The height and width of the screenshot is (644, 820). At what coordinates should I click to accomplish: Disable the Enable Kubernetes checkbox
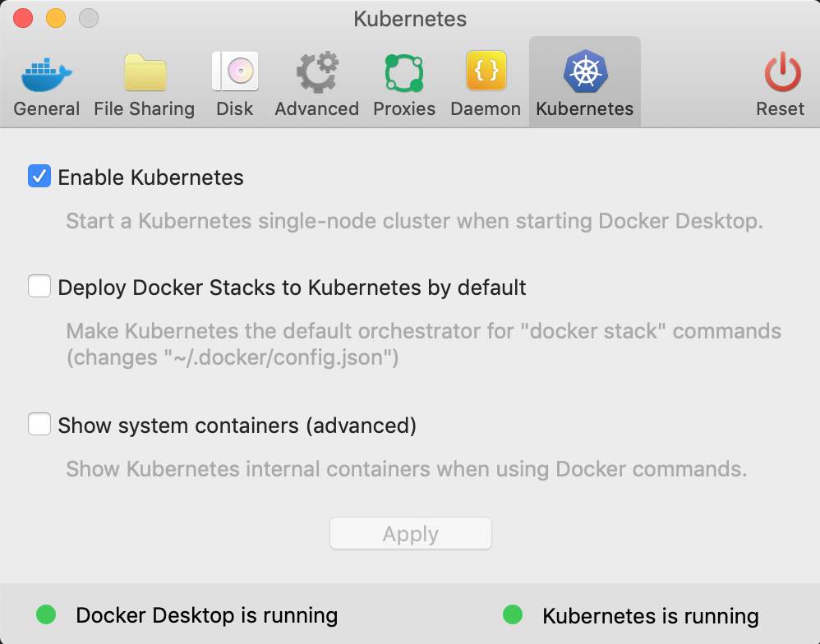point(39,176)
